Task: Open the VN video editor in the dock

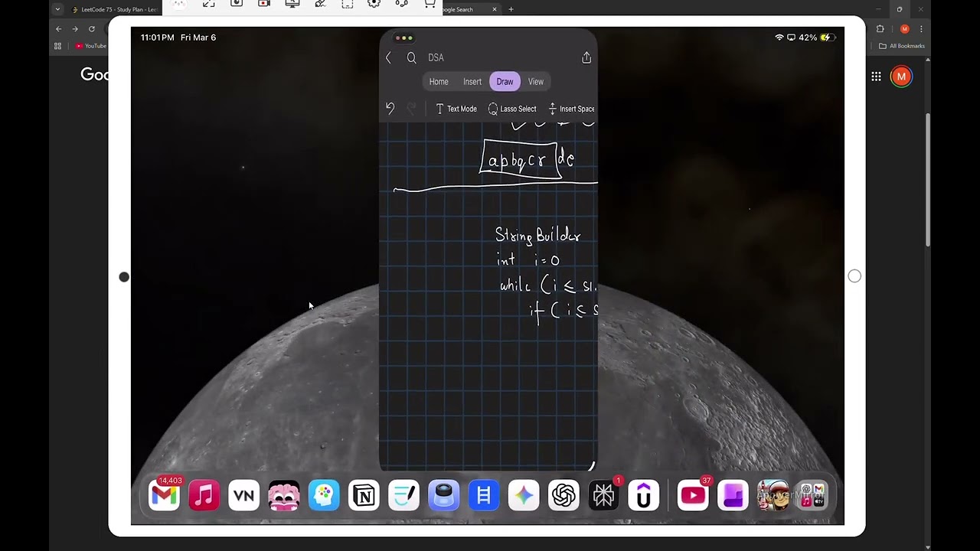Action: click(243, 495)
